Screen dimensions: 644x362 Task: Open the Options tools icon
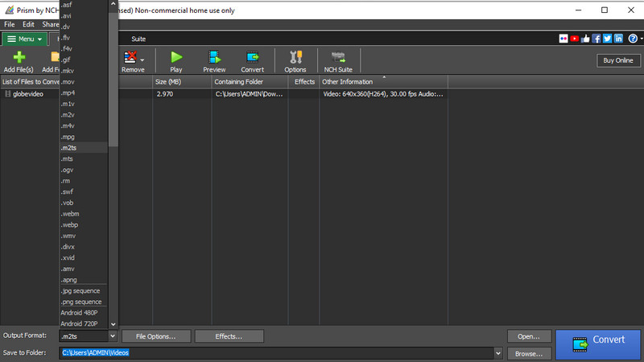pyautogui.click(x=295, y=57)
